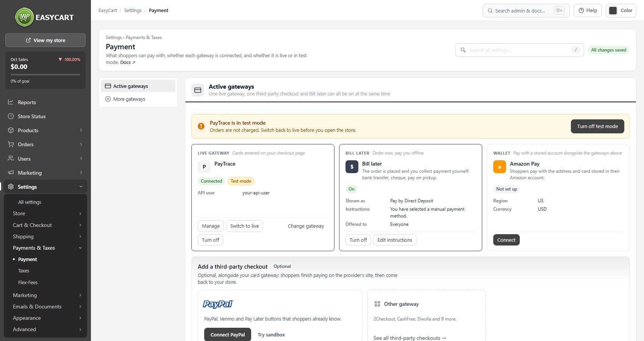644x341 pixels.
Task: Click the Oct Sales goal progress bar
Action: [x=45, y=75]
